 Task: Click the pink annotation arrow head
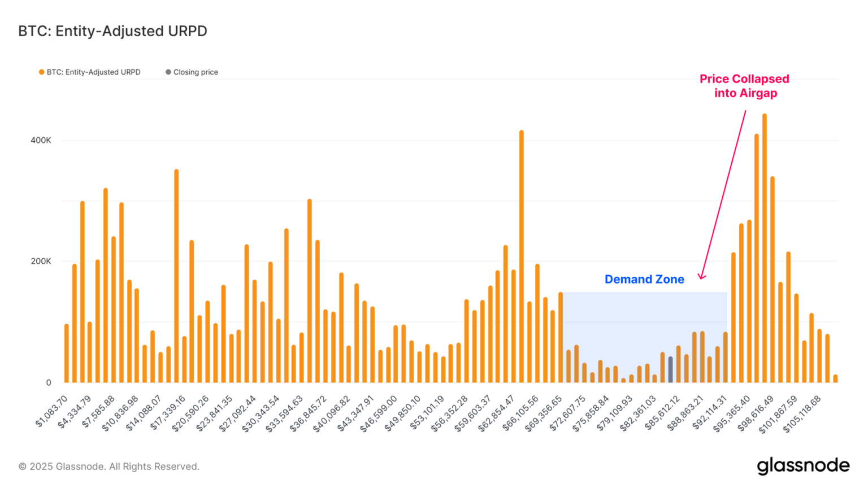click(701, 276)
